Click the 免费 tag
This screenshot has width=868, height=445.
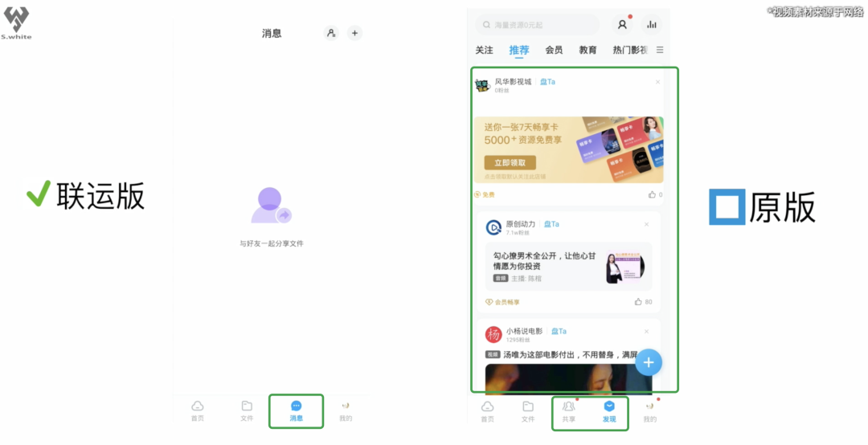[x=485, y=195]
